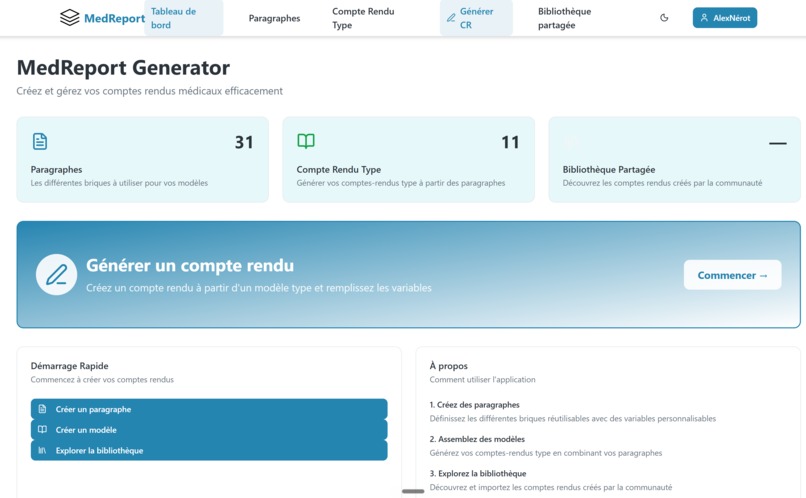Click the 11 count in Compte Rendu Type

510,142
